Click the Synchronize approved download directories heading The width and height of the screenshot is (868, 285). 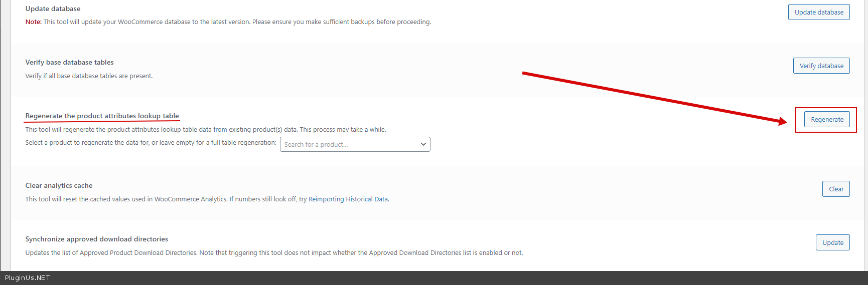coord(96,239)
